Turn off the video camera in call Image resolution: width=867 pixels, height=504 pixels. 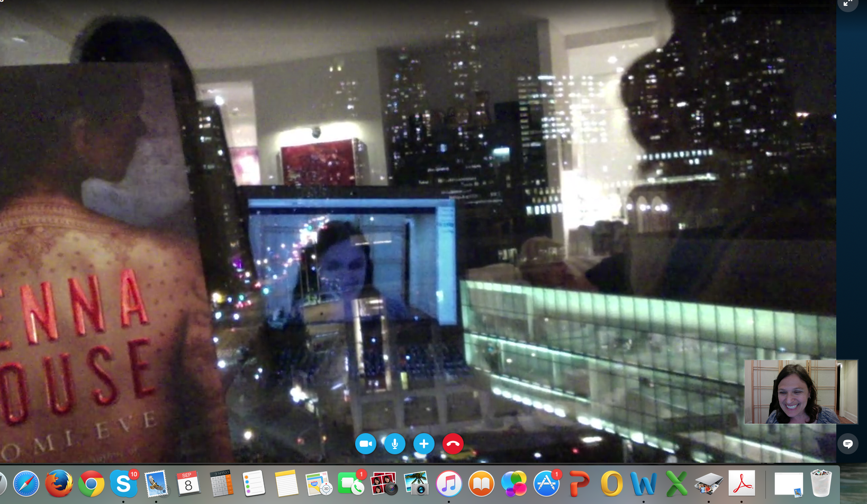tap(365, 444)
